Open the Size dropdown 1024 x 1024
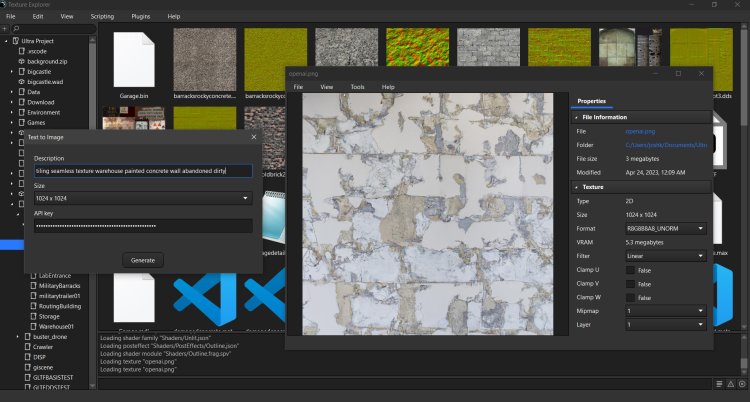 tap(142, 198)
